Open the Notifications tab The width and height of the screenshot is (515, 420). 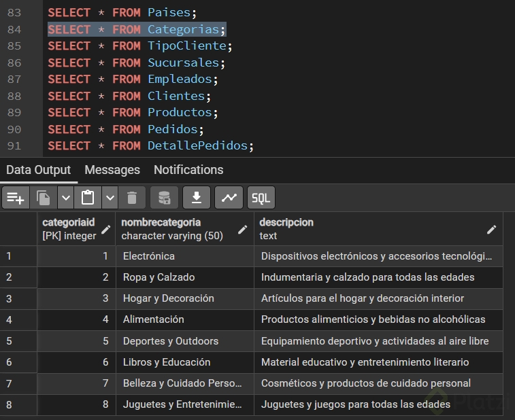(x=188, y=170)
